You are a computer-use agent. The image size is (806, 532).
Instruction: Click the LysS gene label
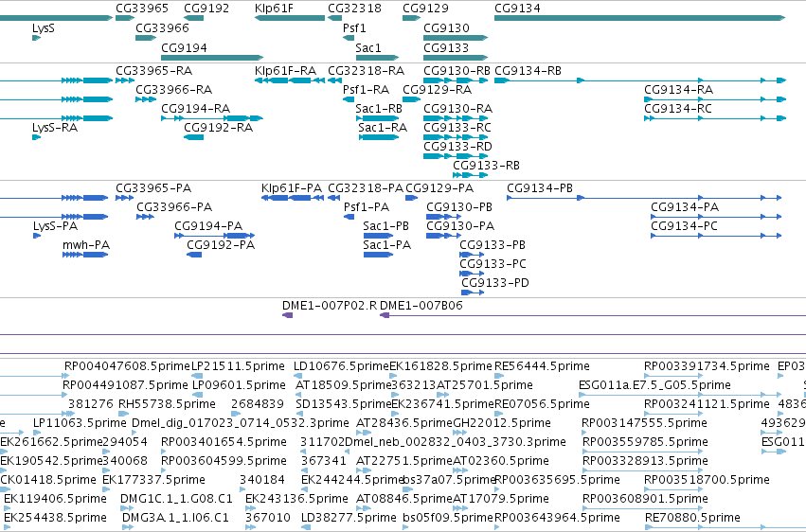pos(44,27)
